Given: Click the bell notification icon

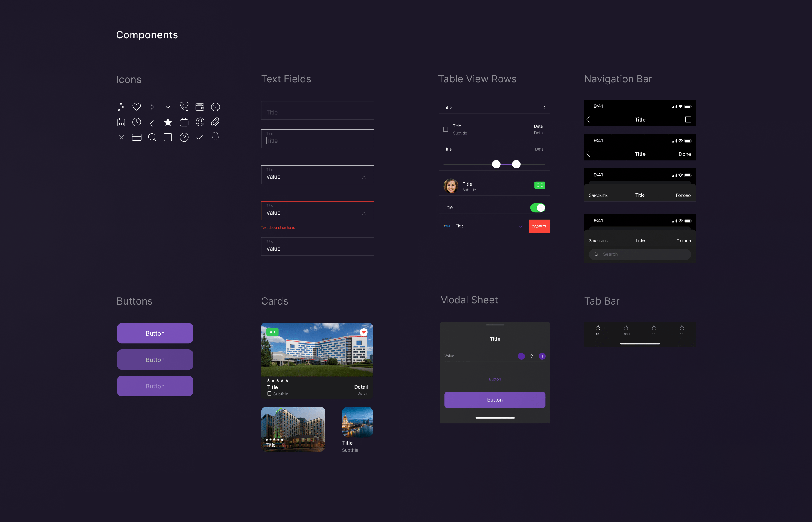Looking at the screenshot, I should tap(215, 136).
